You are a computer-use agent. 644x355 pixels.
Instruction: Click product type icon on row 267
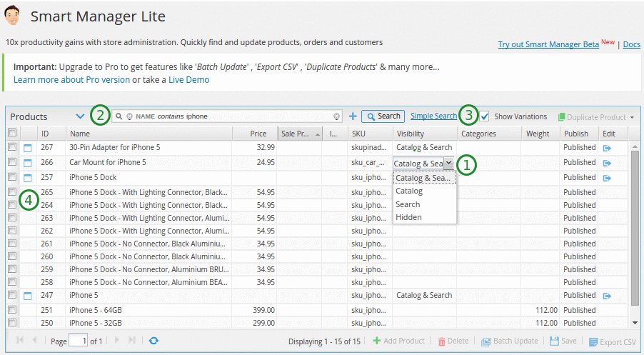[28, 148]
